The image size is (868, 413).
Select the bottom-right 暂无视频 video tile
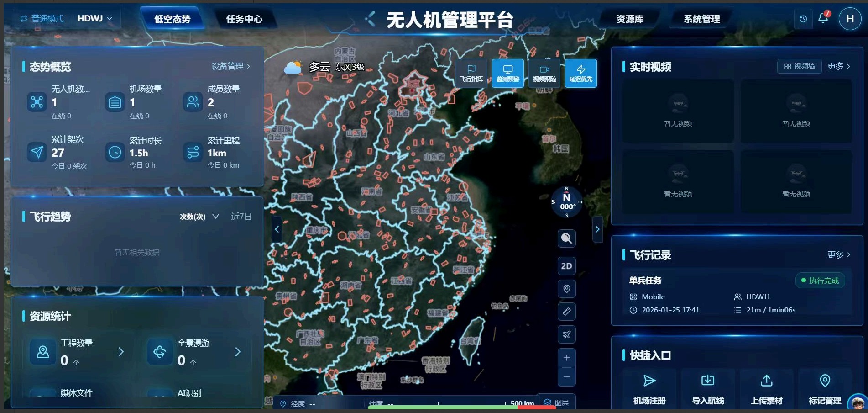(x=796, y=181)
